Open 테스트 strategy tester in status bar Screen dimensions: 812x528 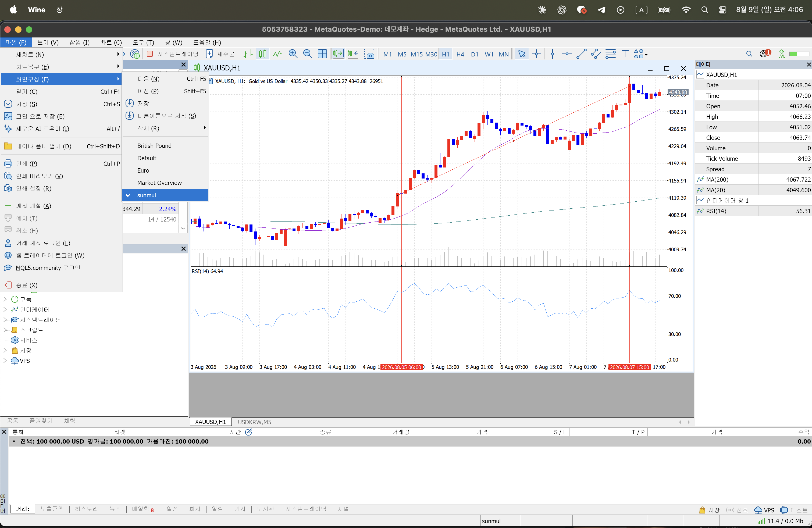click(794, 510)
